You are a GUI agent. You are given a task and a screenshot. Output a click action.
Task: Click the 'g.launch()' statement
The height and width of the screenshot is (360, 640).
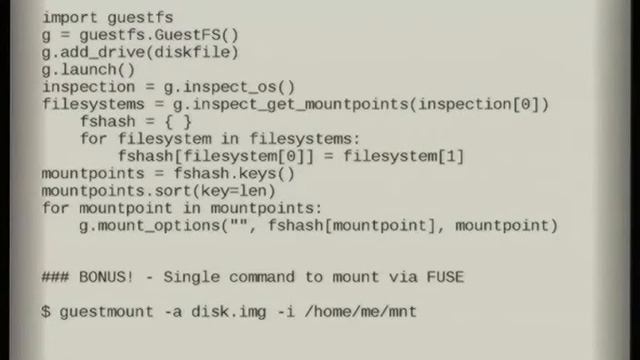click(88, 70)
